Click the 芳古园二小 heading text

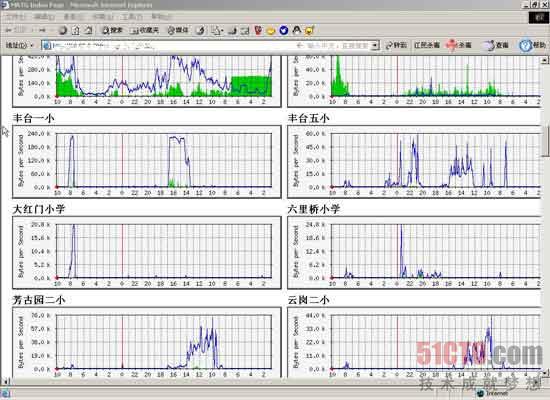[39, 300]
